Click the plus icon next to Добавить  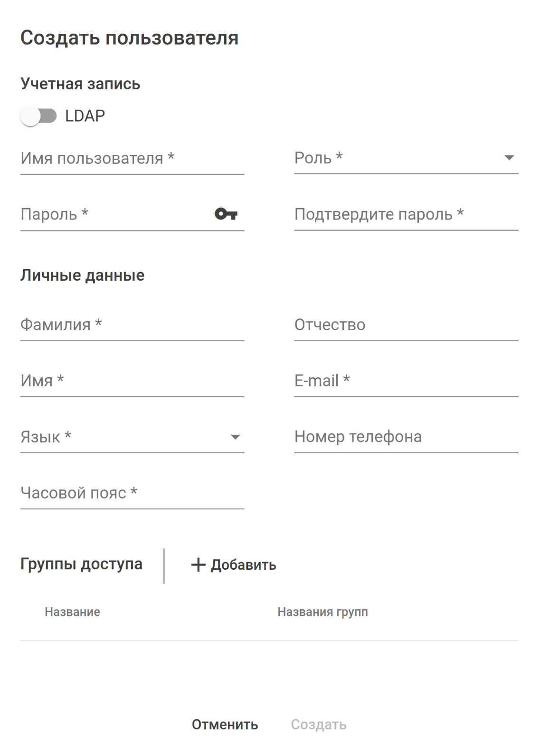point(198,565)
